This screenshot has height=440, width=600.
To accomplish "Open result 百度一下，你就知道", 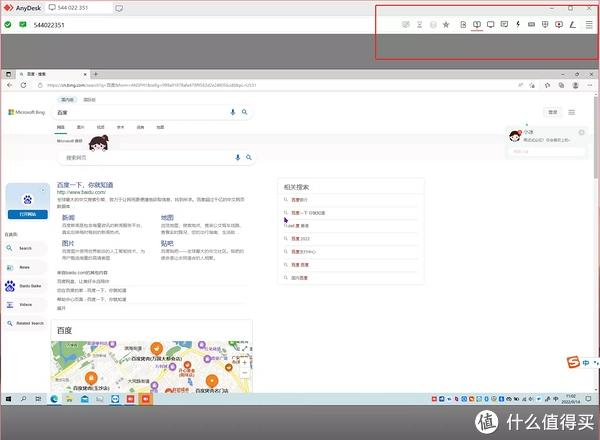I will coord(85,185).
